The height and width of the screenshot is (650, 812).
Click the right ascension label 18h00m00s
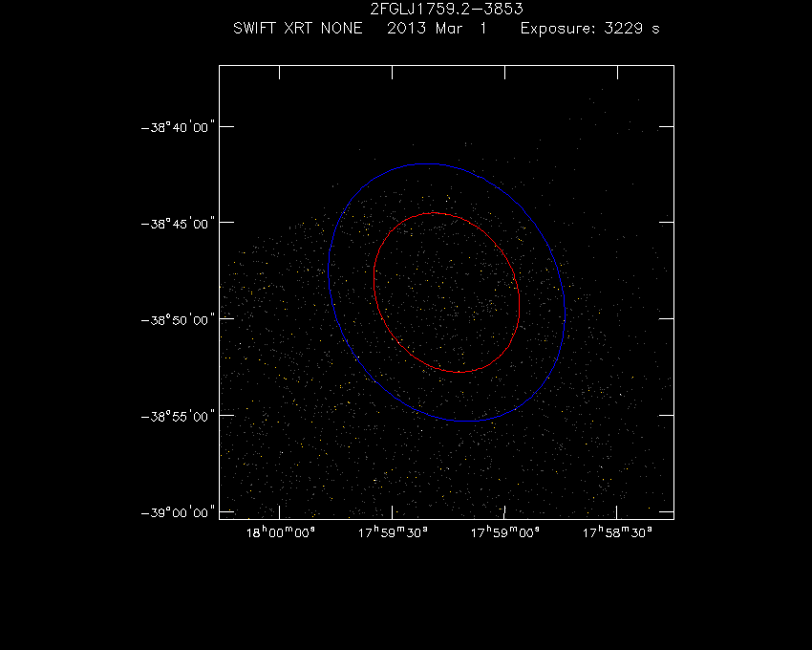coord(280,532)
